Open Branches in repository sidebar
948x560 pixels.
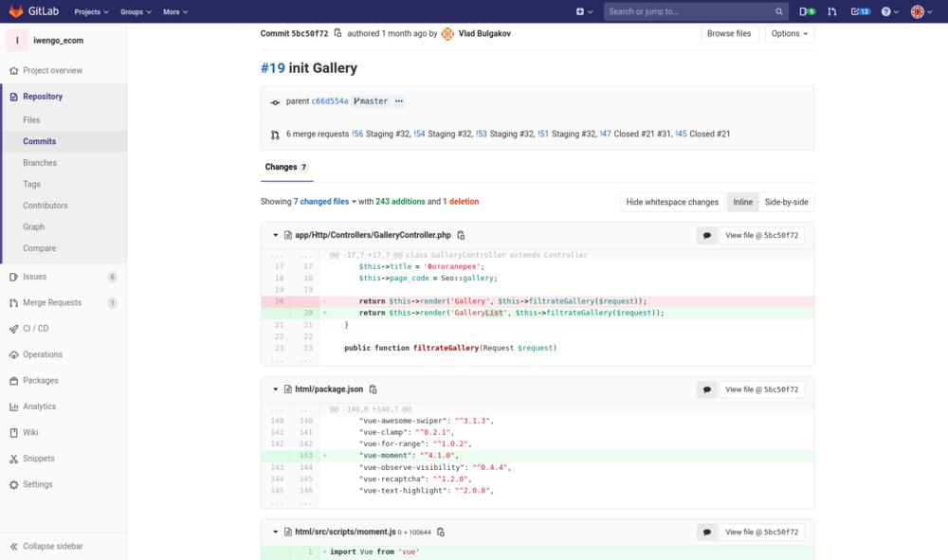coord(40,163)
